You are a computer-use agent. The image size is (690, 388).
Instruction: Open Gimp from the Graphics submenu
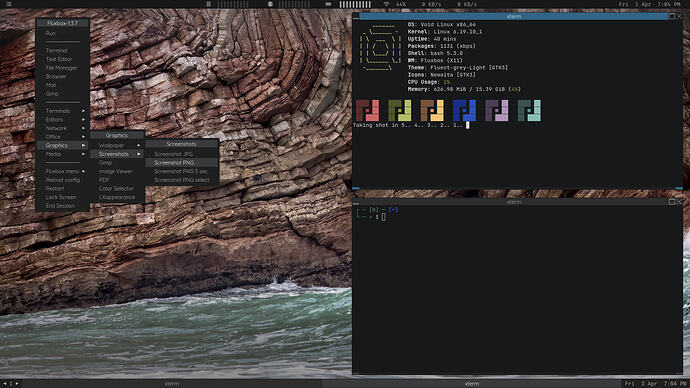click(117, 163)
